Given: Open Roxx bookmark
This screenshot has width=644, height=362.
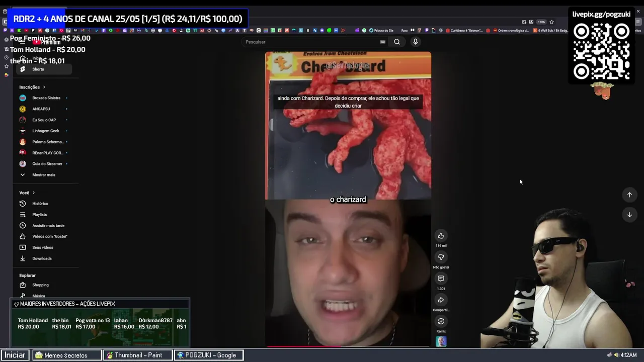Looking at the screenshot, I should pos(405,31).
